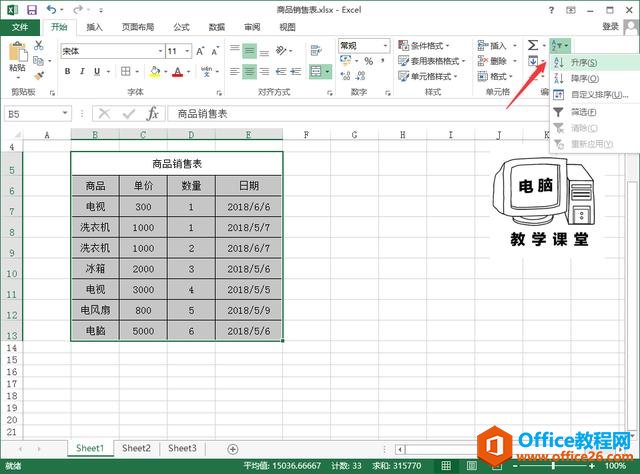This screenshot has height=474, width=640.
Task: Toggle Italic formatting
Action: [x=82, y=71]
